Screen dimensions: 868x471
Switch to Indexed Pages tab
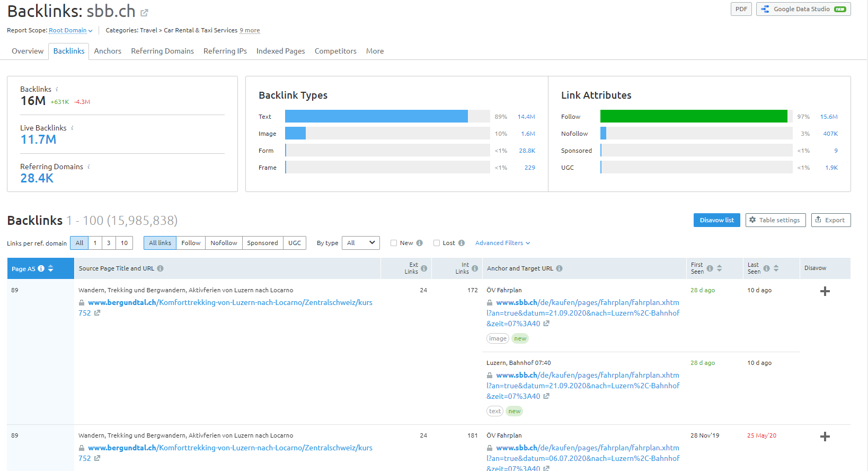280,51
